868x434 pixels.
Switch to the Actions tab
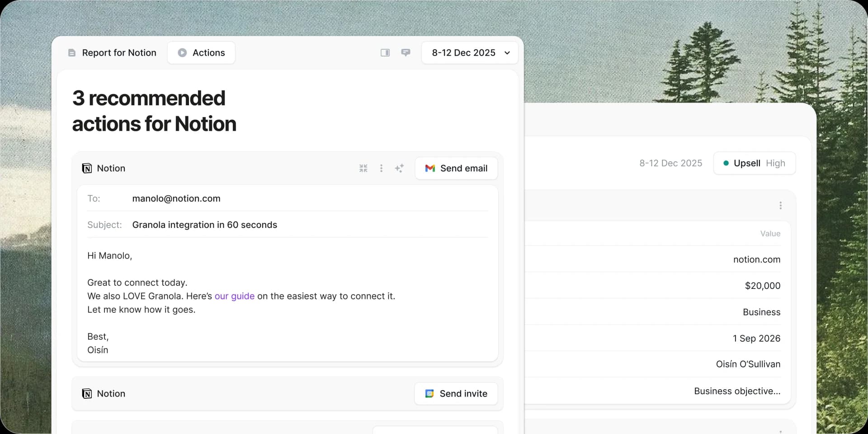pos(201,53)
